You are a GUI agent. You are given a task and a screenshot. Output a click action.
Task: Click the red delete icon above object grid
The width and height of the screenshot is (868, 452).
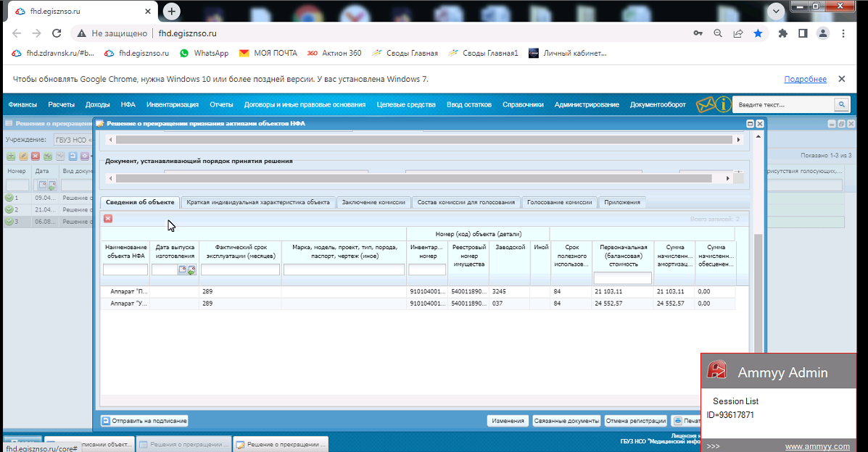coord(108,219)
